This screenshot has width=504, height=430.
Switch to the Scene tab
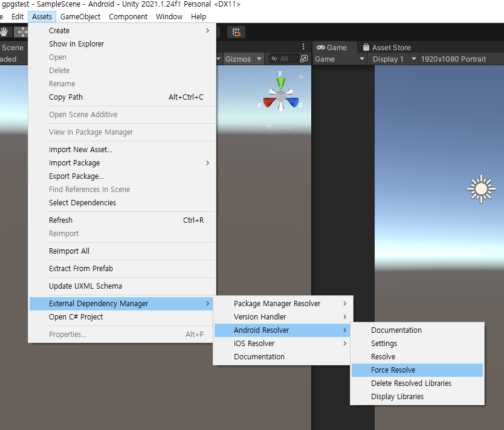[12, 48]
